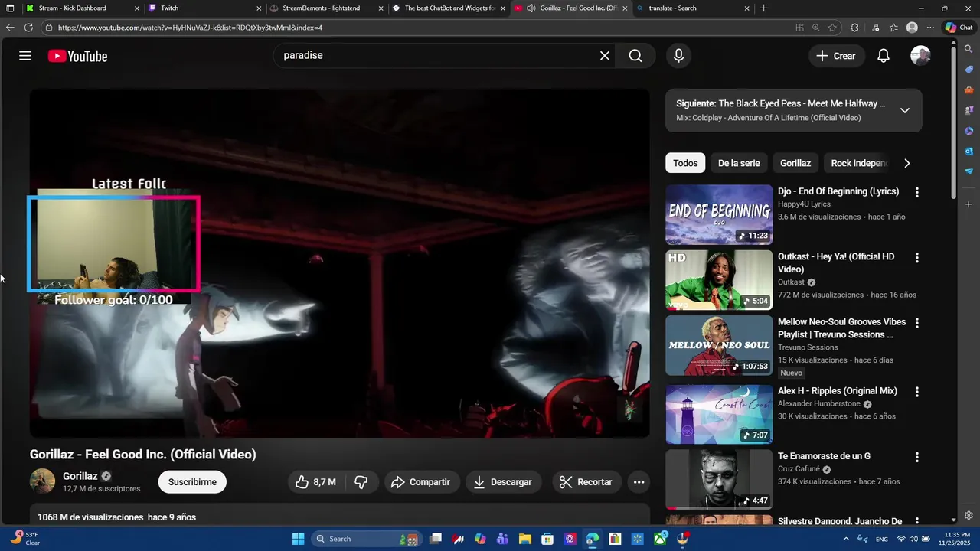Go to YouTube home via logo
This screenshot has width=980, height=551.
click(77, 56)
